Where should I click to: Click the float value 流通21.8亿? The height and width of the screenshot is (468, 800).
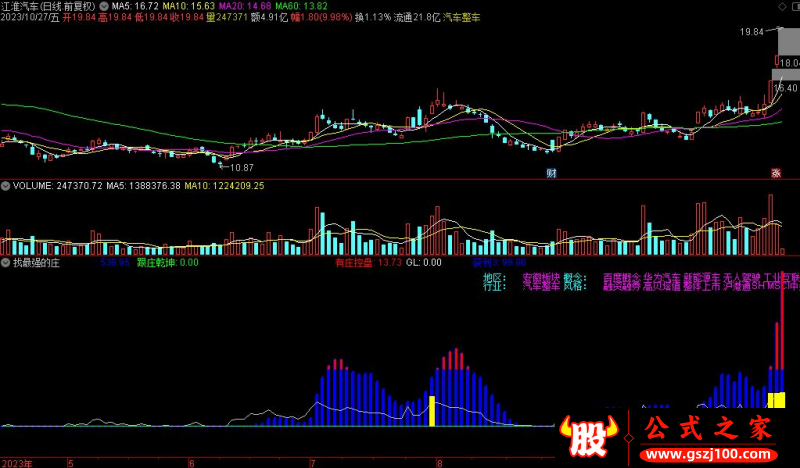click(417, 17)
